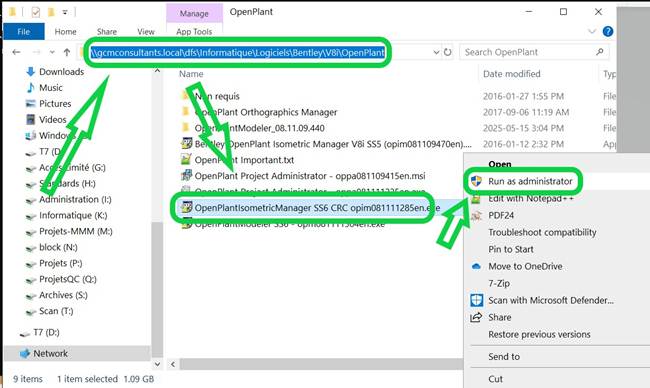Open Videos in the navigation pane
Viewport: 650px width, 388px height.
(53, 119)
